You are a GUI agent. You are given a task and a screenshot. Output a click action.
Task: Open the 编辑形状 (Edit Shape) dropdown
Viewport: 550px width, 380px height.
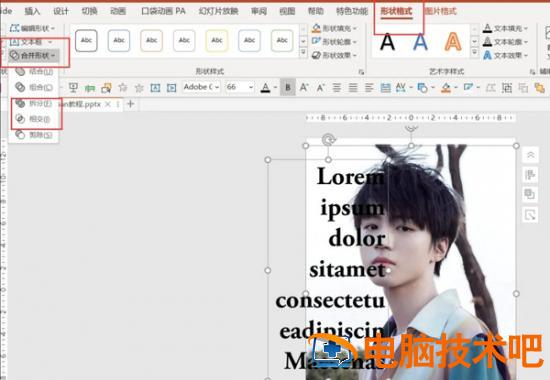click(x=32, y=28)
